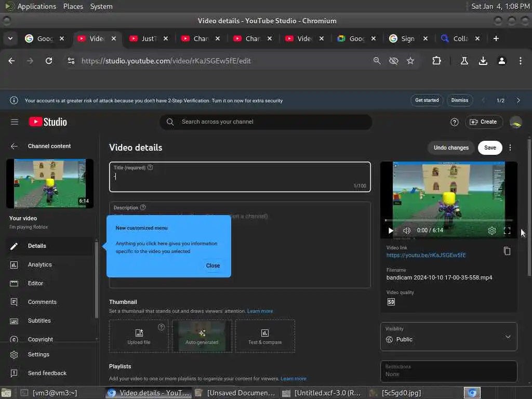532x399 pixels.
Task: Click the site information icon in address bar
Action: pyautogui.click(x=71, y=61)
